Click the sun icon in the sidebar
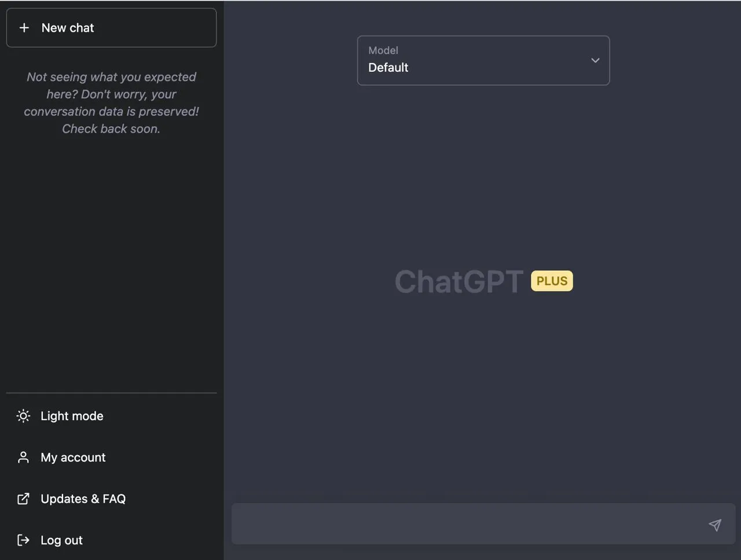This screenshot has width=741, height=560. [23, 416]
